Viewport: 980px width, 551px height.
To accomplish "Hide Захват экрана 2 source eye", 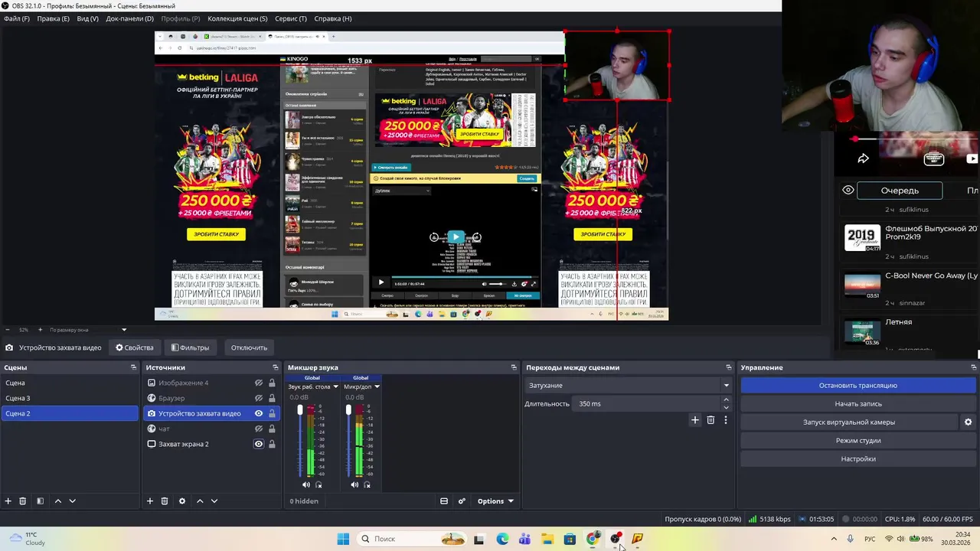I will (x=259, y=444).
